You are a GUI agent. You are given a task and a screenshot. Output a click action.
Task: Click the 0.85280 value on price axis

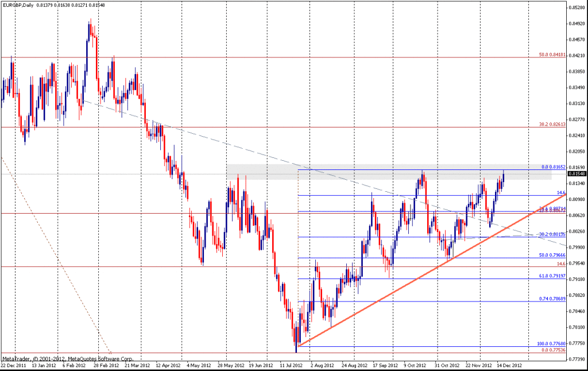tap(576, 8)
